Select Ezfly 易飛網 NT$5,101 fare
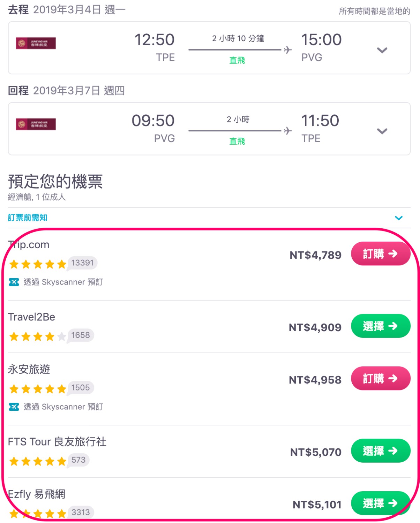The image size is (420, 523). (381, 503)
